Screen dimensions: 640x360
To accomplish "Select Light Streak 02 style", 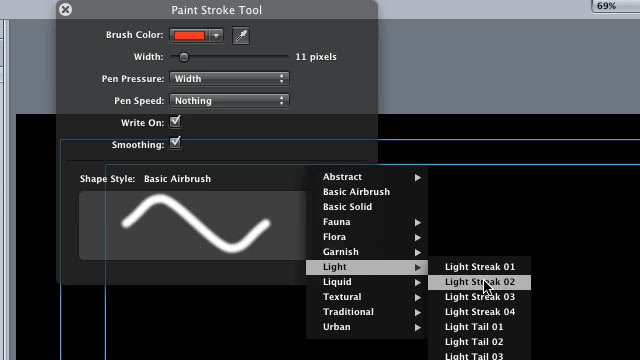I will (479, 282).
